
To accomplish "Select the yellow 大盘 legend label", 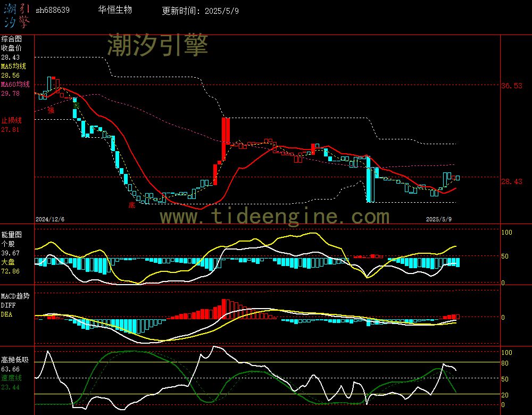I will [8, 262].
